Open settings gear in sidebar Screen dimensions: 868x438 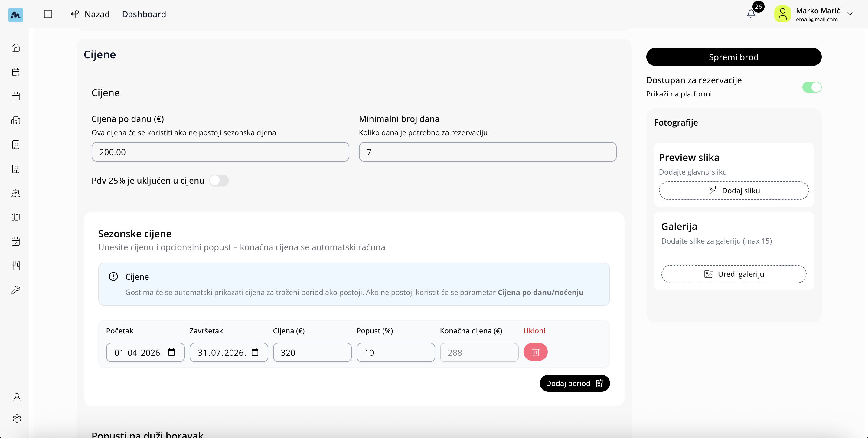(17, 418)
